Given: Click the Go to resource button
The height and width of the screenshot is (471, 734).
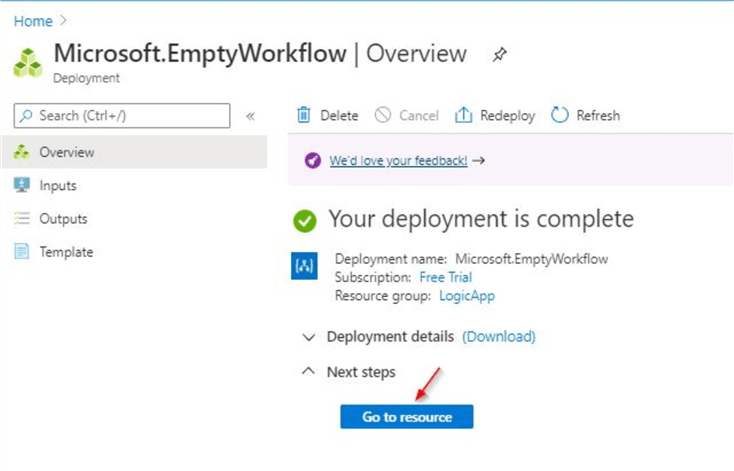Looking at the screenshot, I should [407, 417].
